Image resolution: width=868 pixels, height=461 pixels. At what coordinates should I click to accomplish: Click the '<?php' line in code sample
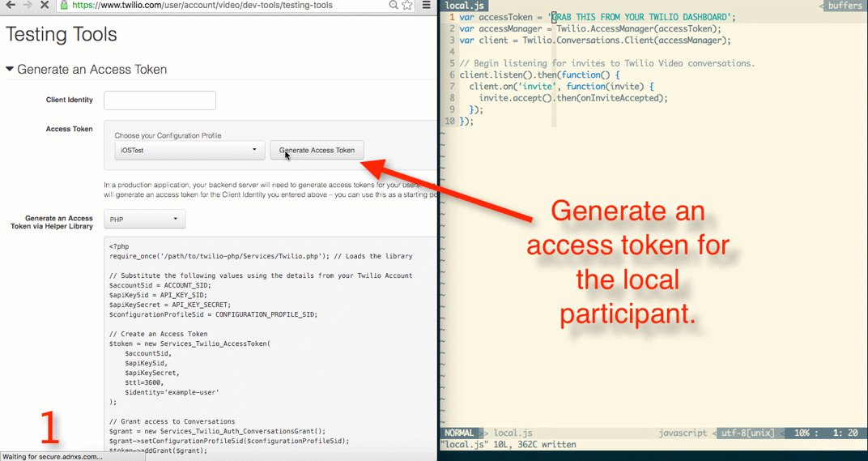tap(119, 246)
